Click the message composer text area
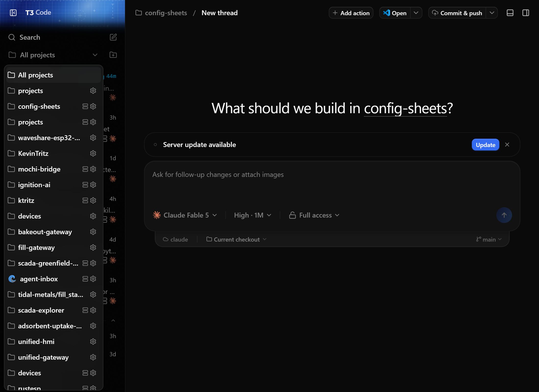The image size is (539, 392). (x=332, y=184)
